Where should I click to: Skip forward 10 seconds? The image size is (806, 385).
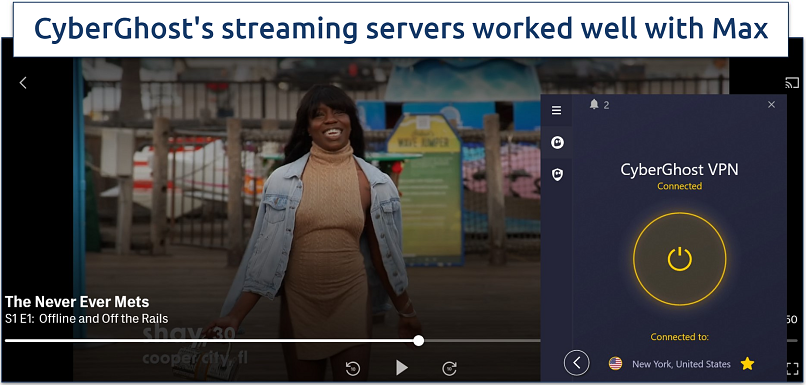pyautogui.click(x=449, y=368)
